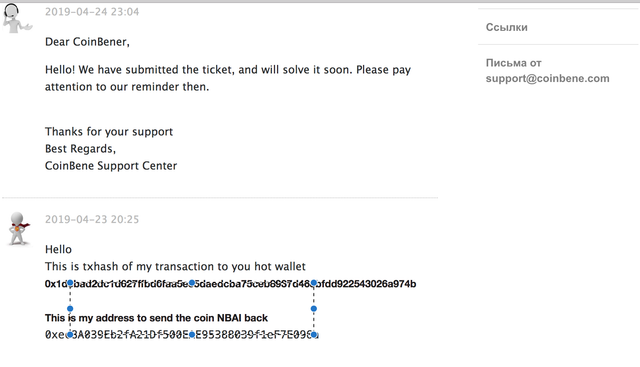Click the 2019-04-23 20:25 timestamp
The image size is (640, 367).
click(92, 220)
